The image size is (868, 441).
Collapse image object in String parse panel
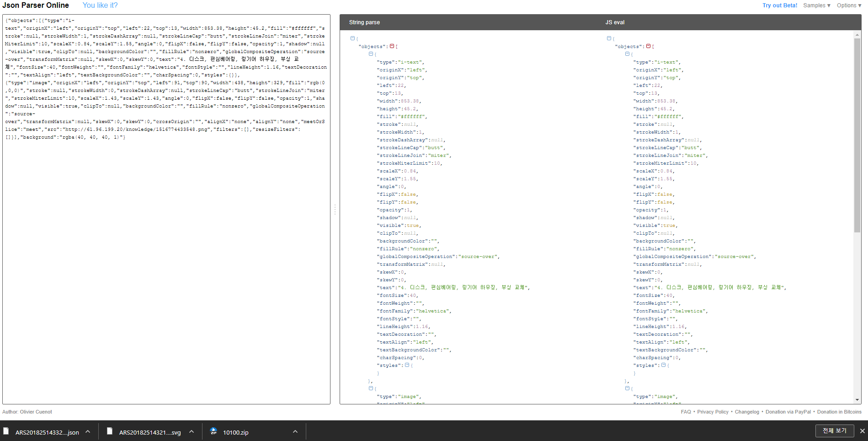[371, 388]
